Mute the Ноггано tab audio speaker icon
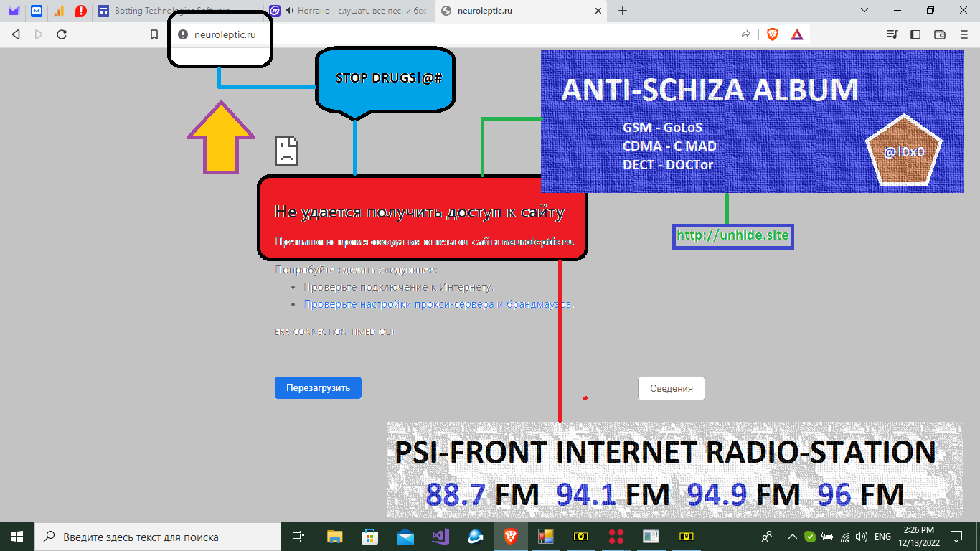The height and width of the screenshot is (551, 980). pyautogui.click(x=289, y=11)
